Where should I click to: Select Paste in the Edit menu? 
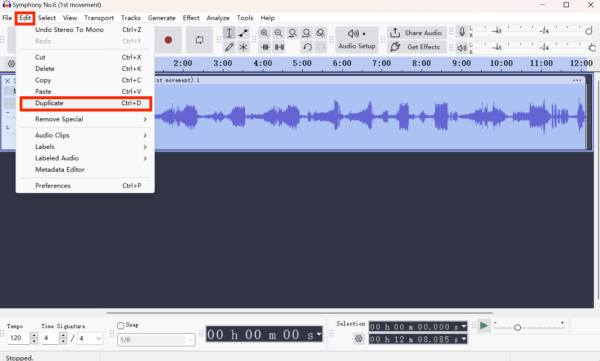[x=85, y=91]
